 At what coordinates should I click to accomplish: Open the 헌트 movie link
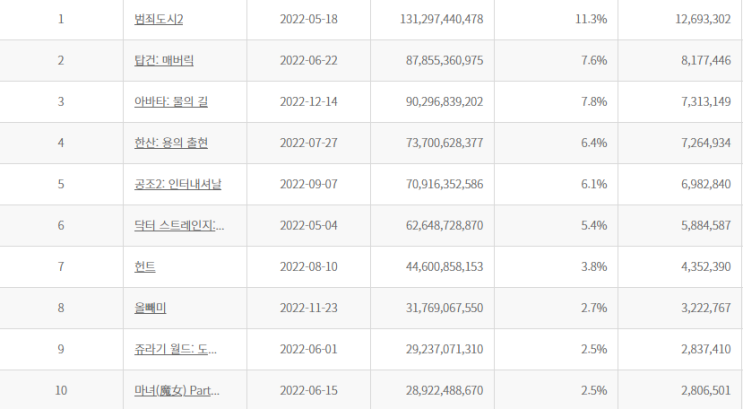click(x=145, y=266)
